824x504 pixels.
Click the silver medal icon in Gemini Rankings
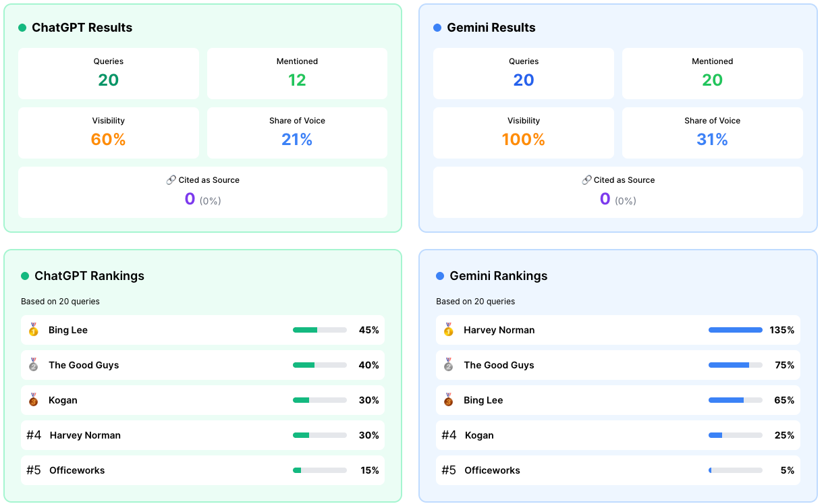pos(449,365)
